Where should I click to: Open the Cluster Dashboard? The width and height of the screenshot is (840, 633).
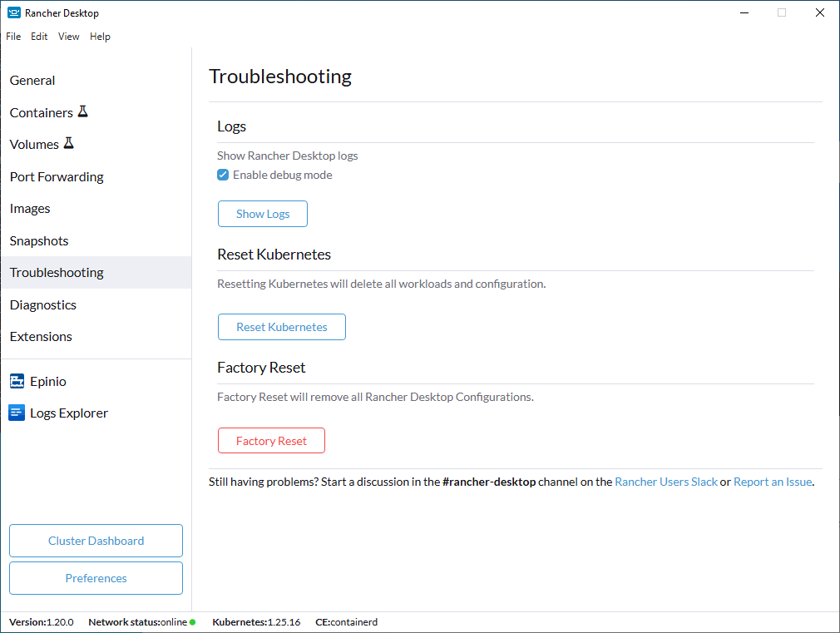(x=96, y=541)
